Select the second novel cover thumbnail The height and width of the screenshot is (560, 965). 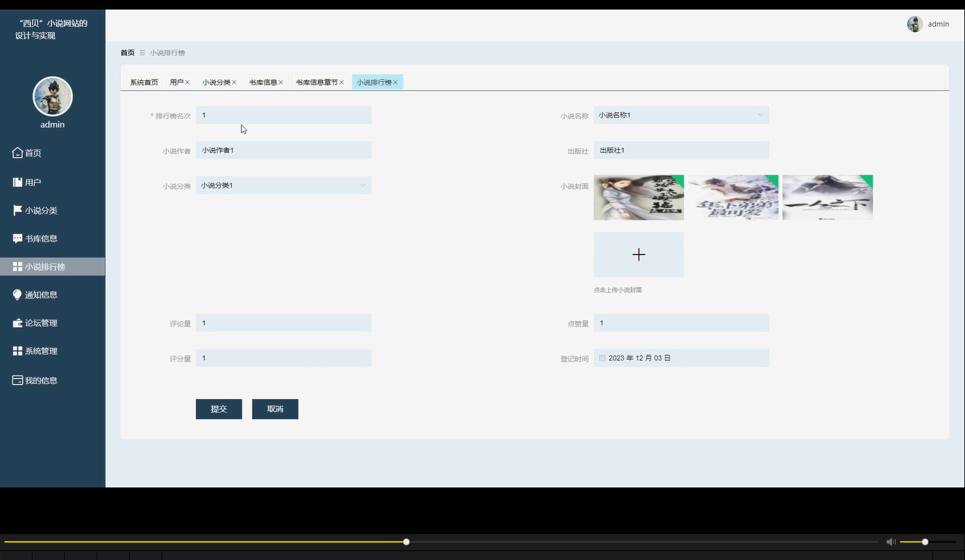(x=733, y=197)
